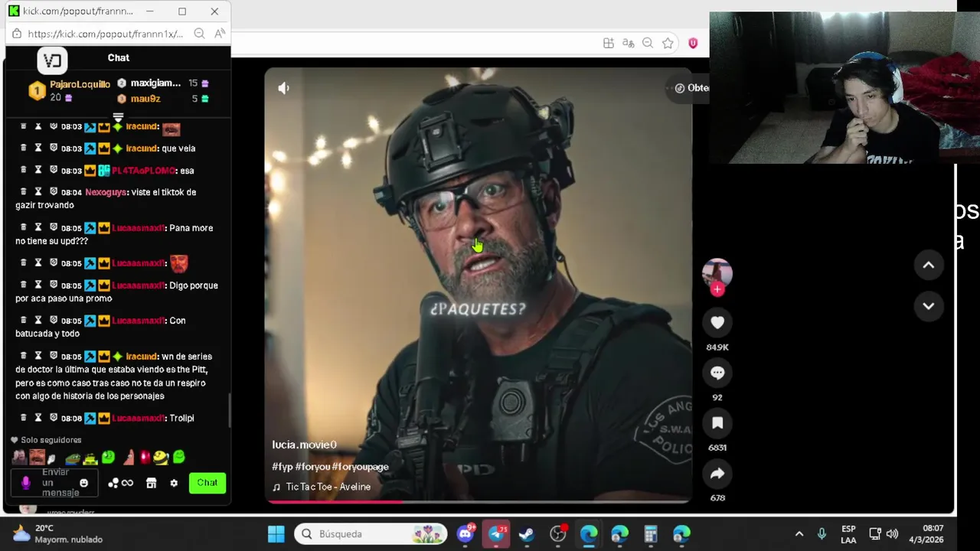
Task: Open the extensions icon in main browser toolbar
Action: pos(608,44)
